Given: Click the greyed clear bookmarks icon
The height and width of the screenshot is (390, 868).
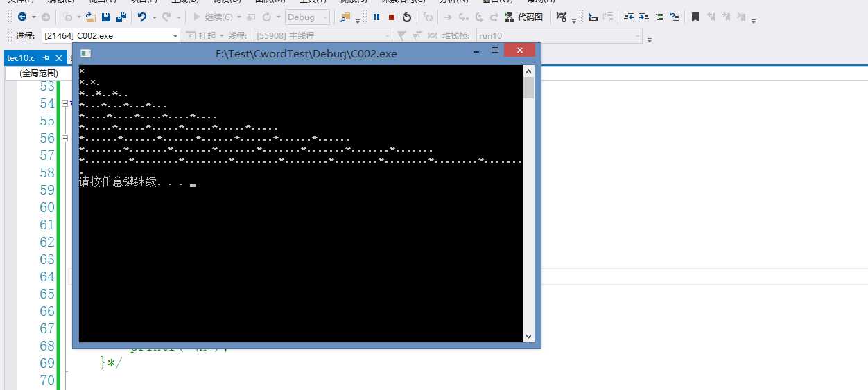Looking at the screenshot, I should 740,17.
